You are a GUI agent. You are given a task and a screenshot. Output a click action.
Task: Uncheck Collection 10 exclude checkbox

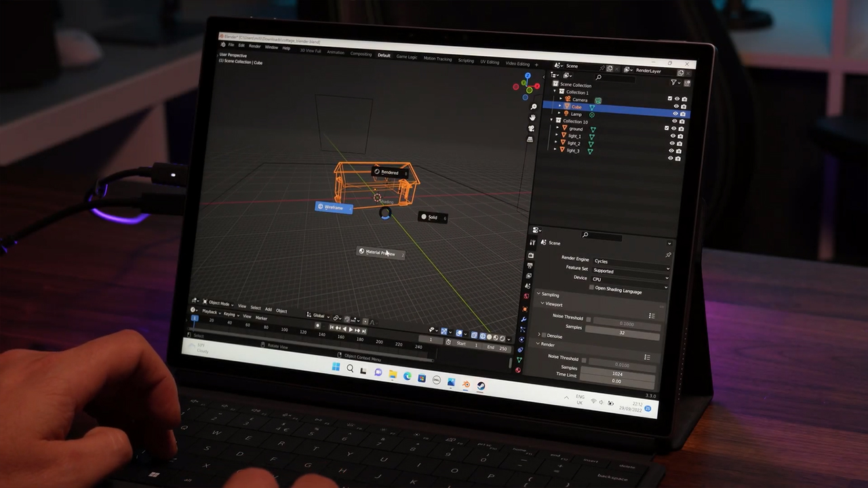667,127
